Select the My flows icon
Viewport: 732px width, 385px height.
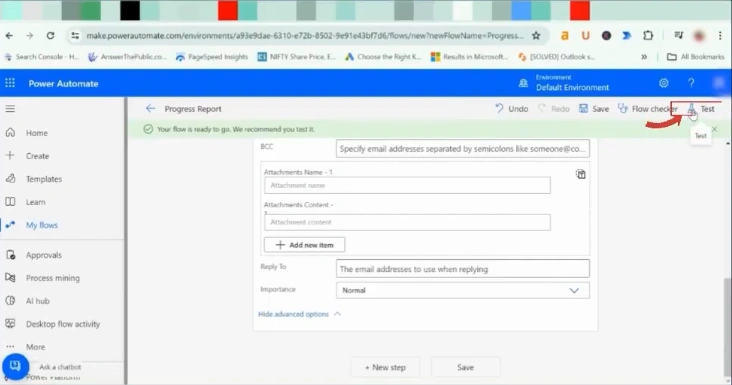click(x=10, y=225)
